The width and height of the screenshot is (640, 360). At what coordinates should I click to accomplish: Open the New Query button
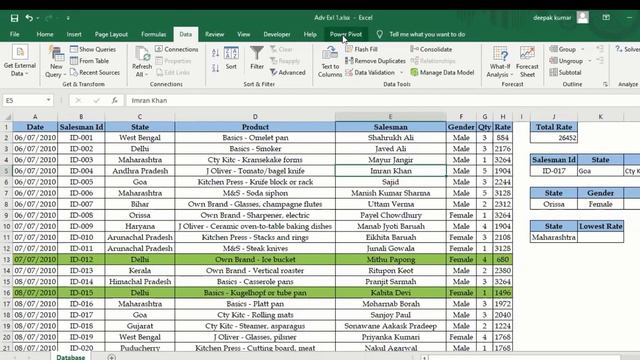(56, 61)
